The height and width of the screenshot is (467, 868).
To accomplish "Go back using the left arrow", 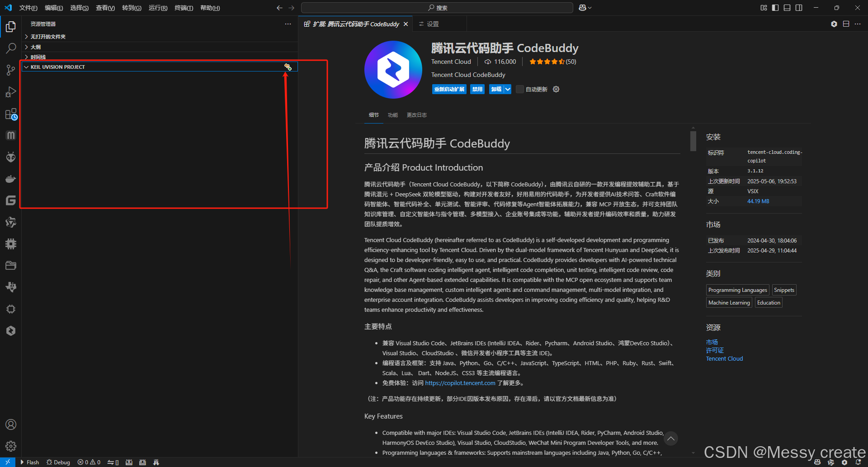I will tap(279, 8).
